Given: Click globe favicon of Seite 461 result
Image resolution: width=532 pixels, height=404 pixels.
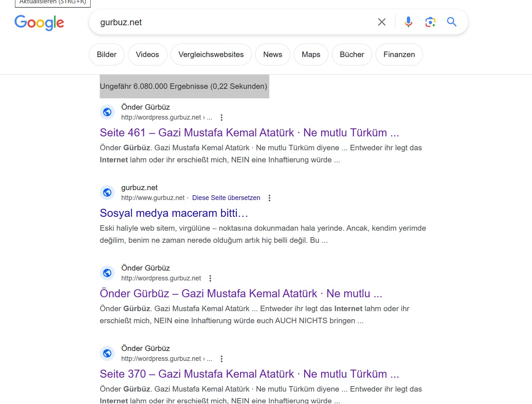Looking at the screenshot, I should pos(107,112).
